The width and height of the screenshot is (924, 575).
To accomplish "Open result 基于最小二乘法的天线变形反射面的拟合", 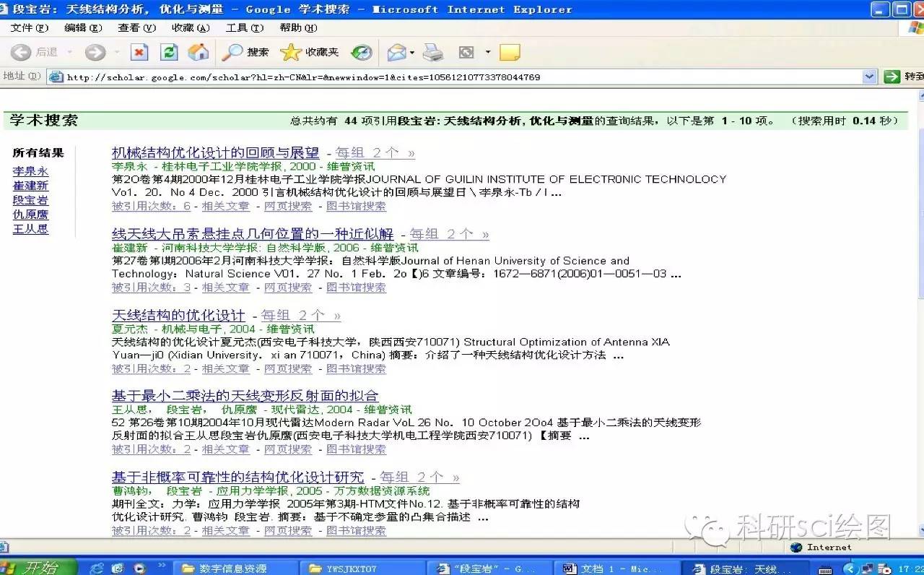I will pos(245,396).
